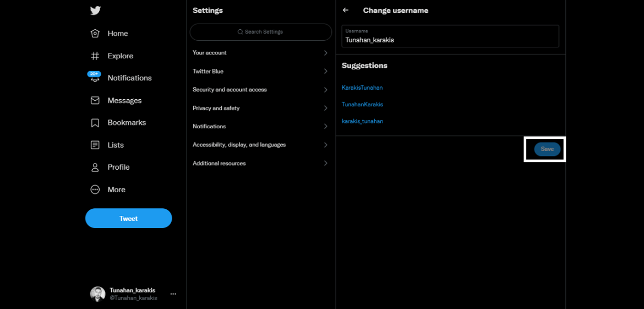Go back using the left arrow
644x309 pixels.
pyautogui.click(x=346, y=10)
